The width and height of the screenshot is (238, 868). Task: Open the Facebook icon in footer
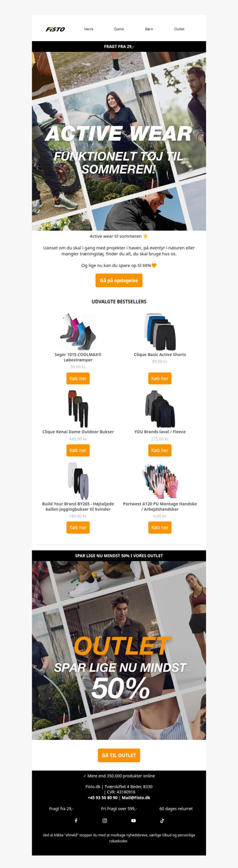click(76, 821)
